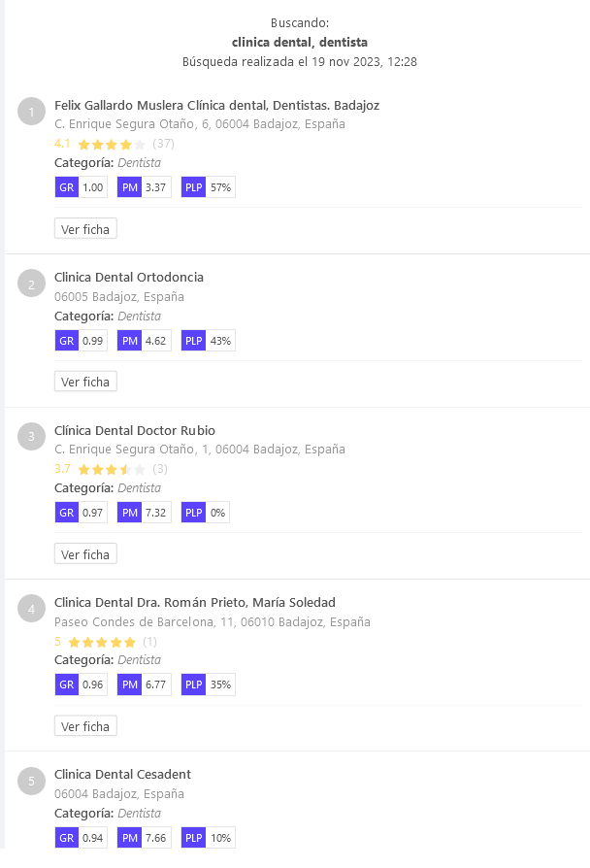
Task: Click the Felix Gallardo Muslera clinic title
Action: coord(216,105)
